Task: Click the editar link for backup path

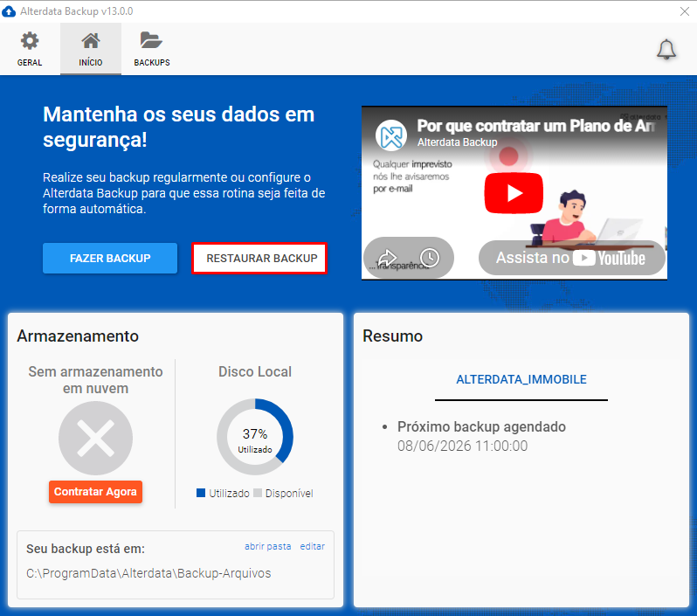Action: click(312, 546)
